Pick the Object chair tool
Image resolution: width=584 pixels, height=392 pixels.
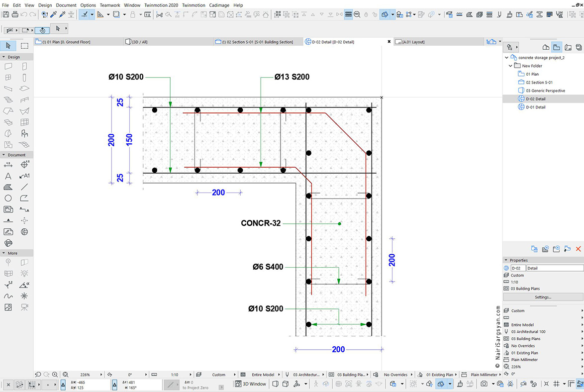coord(24,133)
